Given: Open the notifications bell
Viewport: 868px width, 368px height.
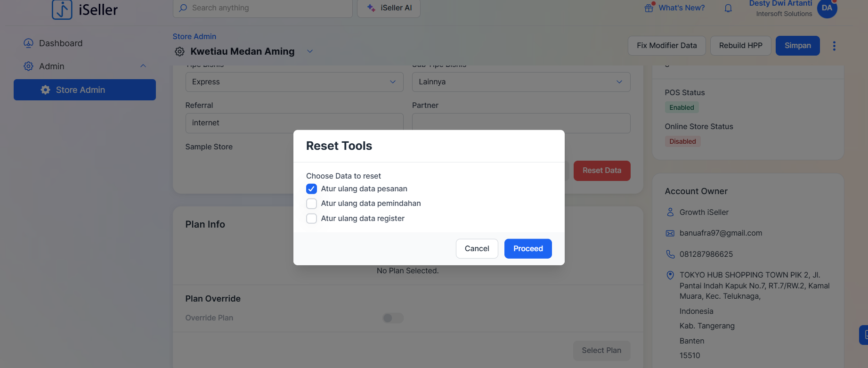Looking at the screenshot, I should (x=728, y=8).
